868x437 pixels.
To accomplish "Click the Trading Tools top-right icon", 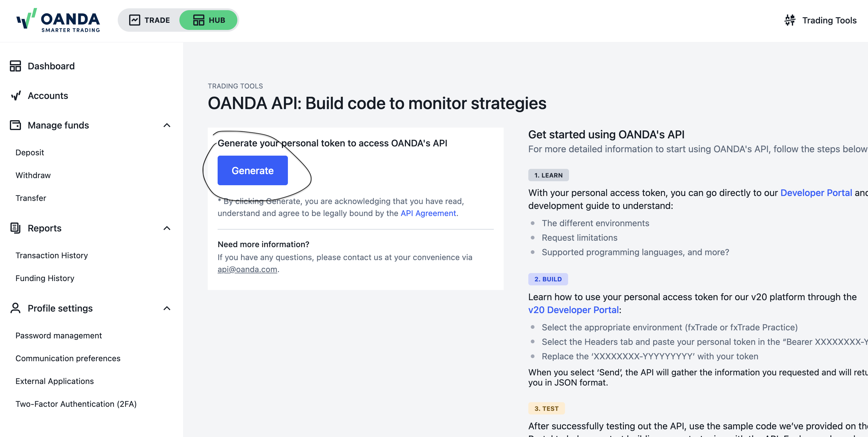I will [x=790, y=20].
